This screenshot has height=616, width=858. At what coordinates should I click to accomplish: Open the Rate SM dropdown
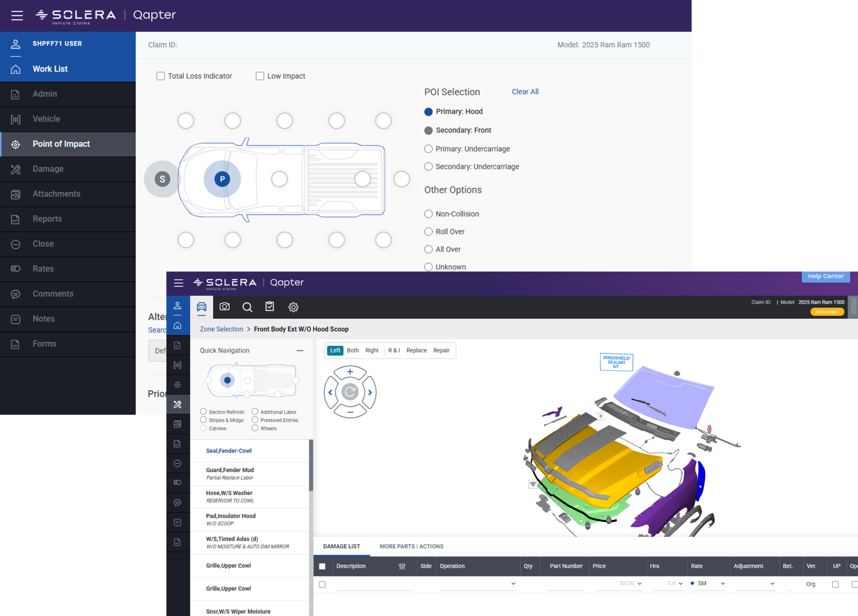tap(723, 583)
